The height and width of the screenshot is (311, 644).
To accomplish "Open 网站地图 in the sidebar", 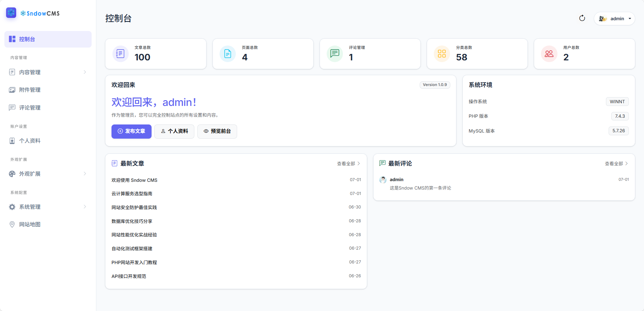I will pyautogui.click(x=48, y=224).
